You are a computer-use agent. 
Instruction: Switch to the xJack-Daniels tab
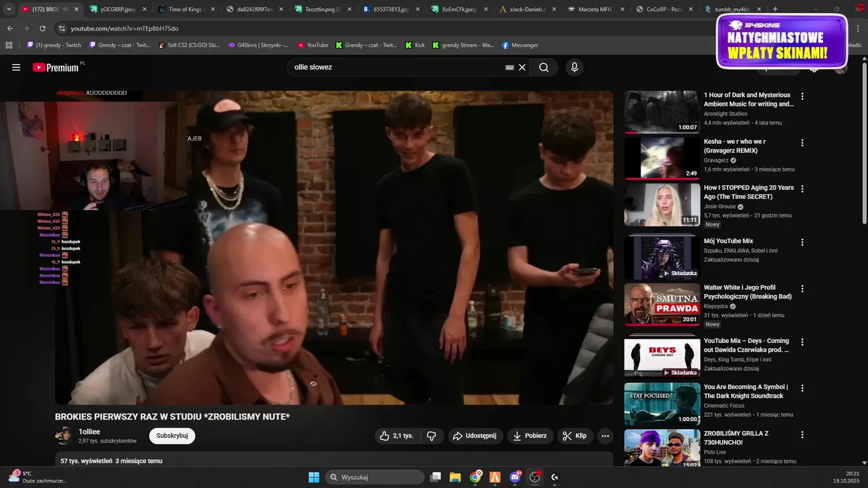(528, 9)
